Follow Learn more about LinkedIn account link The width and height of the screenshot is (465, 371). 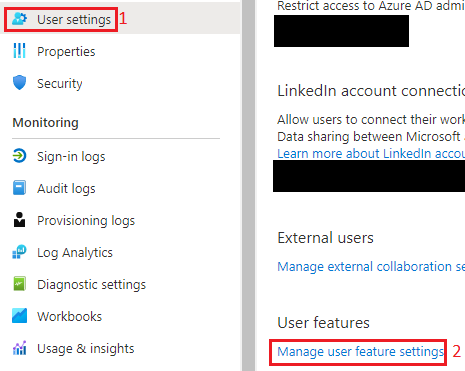point(371,153)
